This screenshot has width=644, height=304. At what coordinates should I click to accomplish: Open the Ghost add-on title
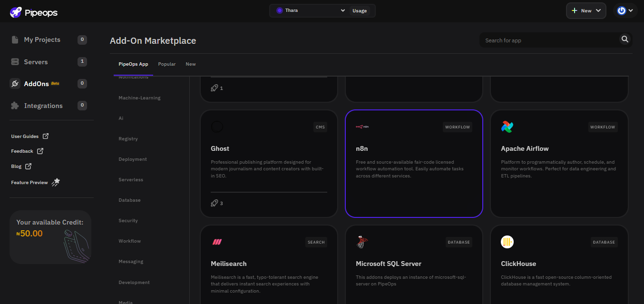(220, 148)
